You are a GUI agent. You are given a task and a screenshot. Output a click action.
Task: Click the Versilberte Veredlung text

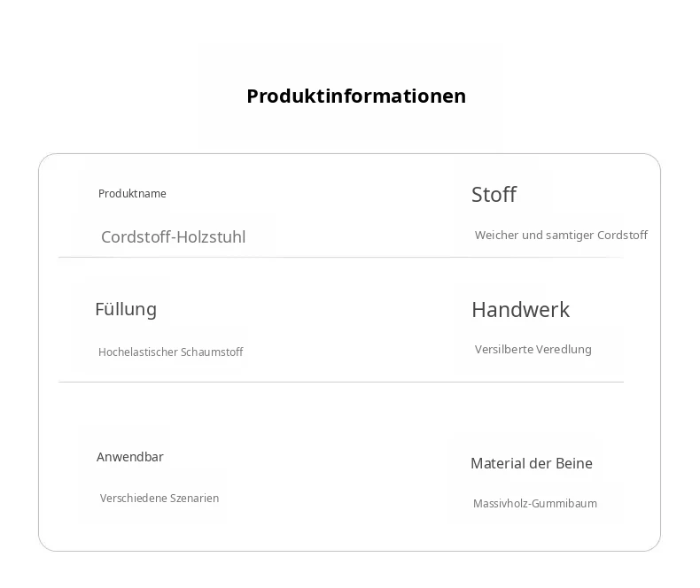point(533,349)
